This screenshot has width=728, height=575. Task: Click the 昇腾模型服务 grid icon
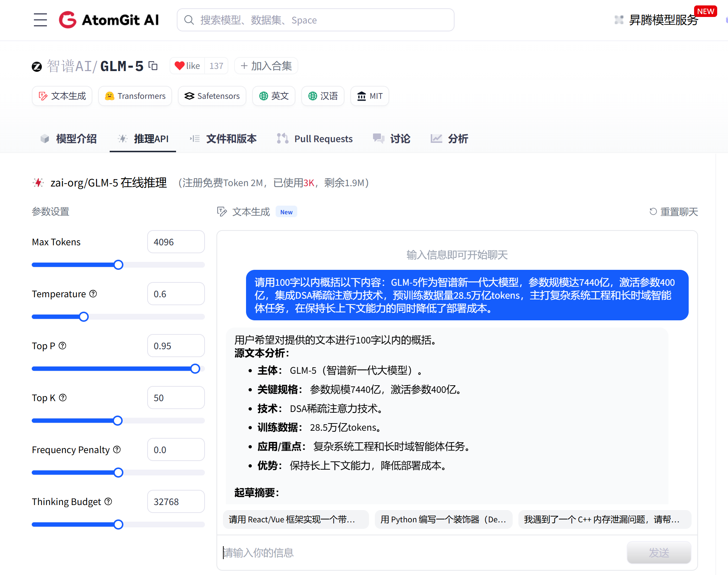[619, 20]
